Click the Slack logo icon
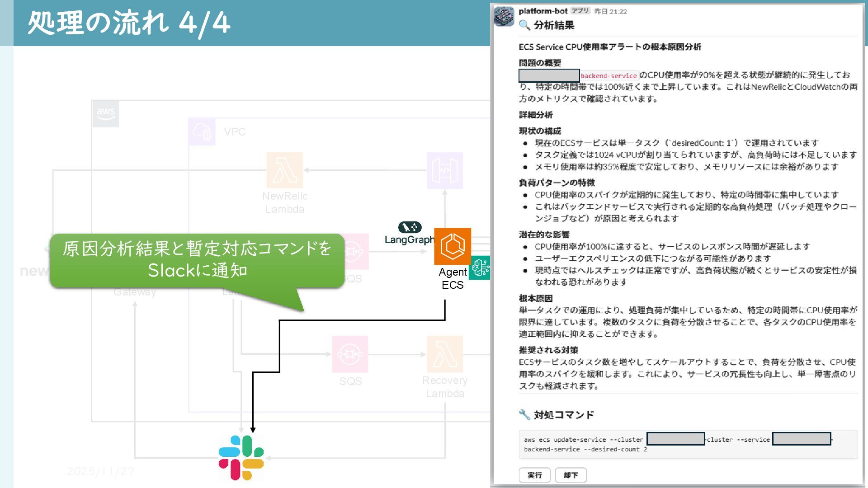This screenshot has height=488, width=868. click(x=241, y=457)
